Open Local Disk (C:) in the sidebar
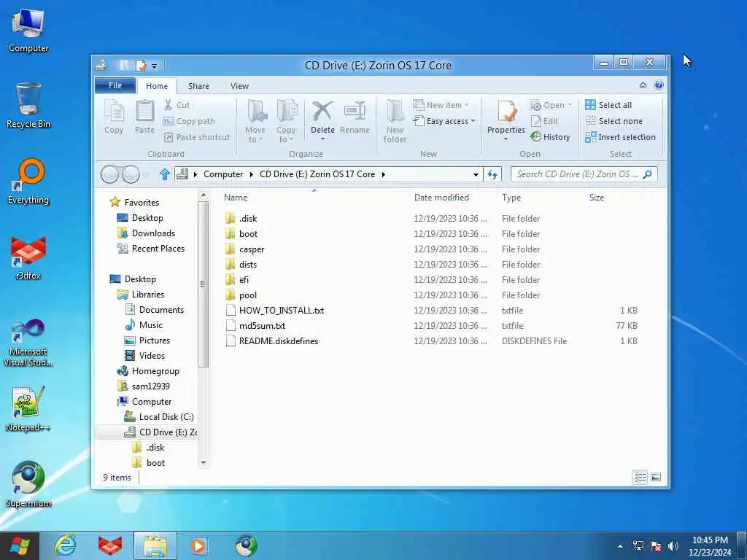 pyautogui.click(x=159, y=417)
